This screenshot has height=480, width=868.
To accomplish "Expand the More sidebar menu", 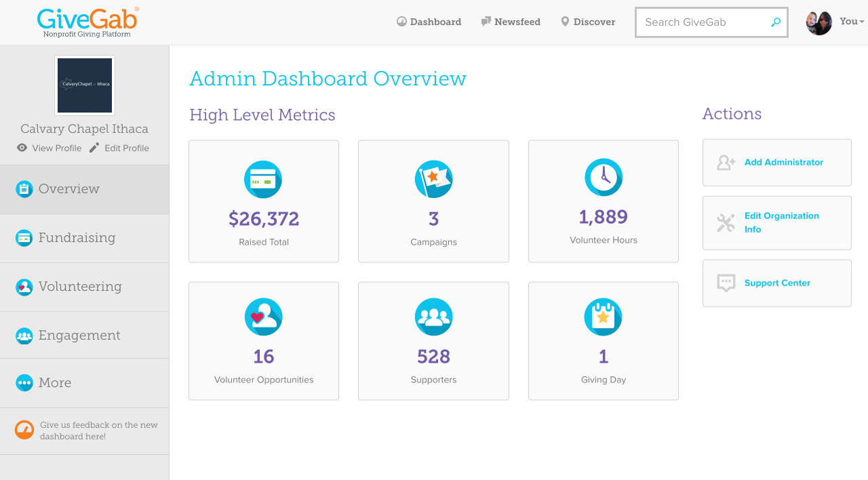I will tap(55, 383).
